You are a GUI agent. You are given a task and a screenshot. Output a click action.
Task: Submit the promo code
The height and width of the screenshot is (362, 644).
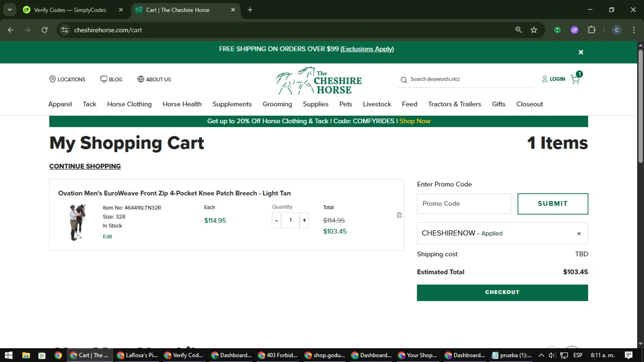click(553, 204)
